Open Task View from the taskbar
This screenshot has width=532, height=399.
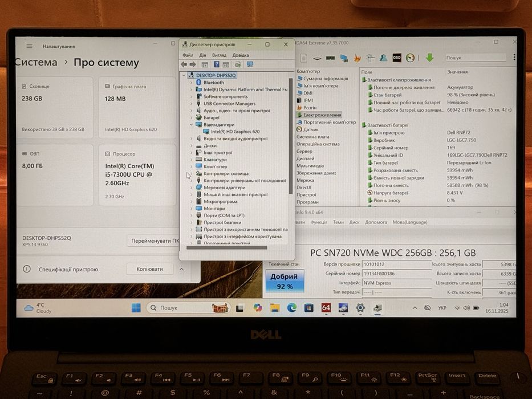click(240, 308)
